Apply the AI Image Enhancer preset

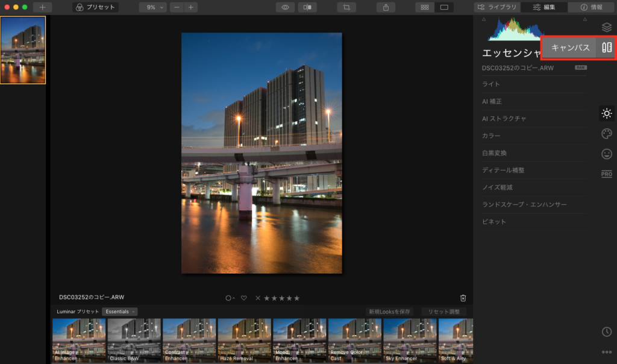coord(79,340)
